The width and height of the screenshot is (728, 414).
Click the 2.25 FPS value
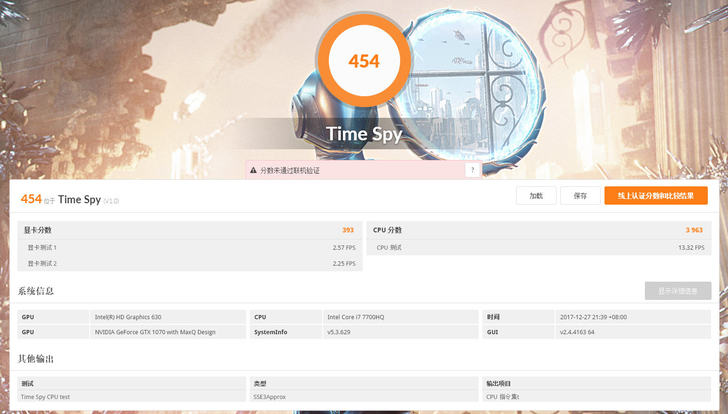pos(344,263)
